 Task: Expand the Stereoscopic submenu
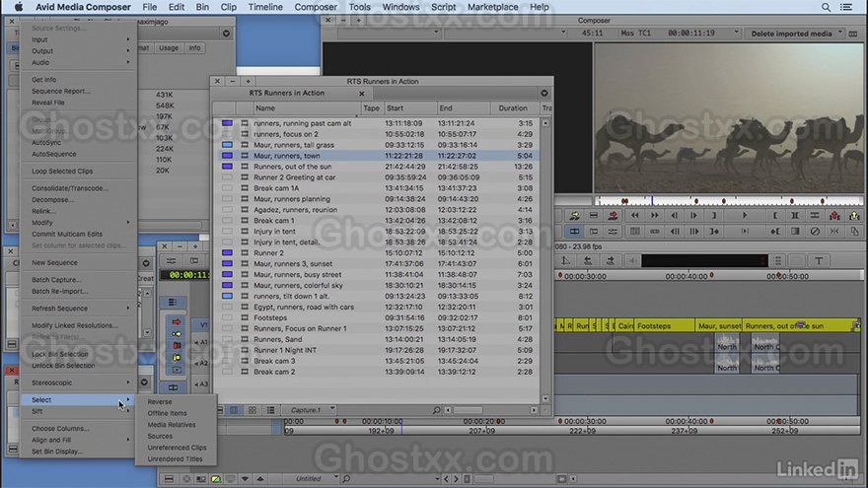pos(79,383)
